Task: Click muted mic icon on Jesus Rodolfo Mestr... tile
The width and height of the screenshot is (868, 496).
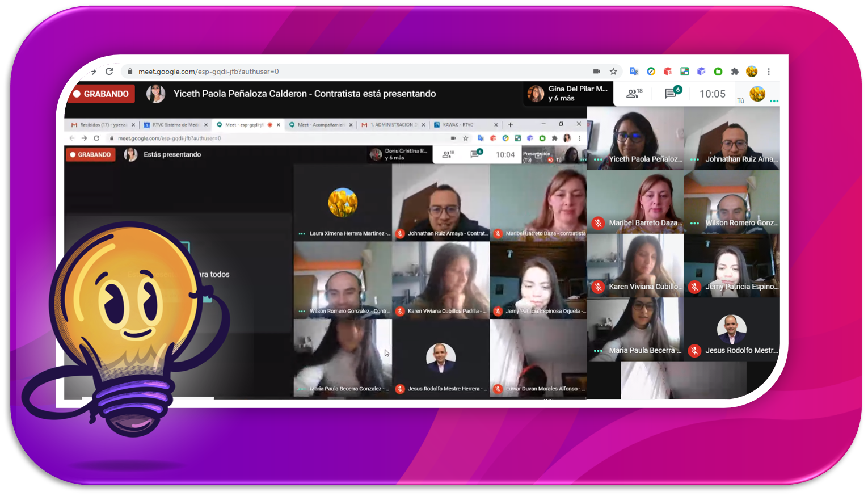Action: coord(694,351)
